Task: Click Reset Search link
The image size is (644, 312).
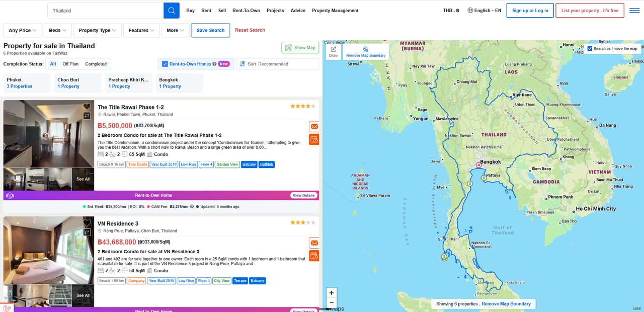Action: click(x=250, y=30)
